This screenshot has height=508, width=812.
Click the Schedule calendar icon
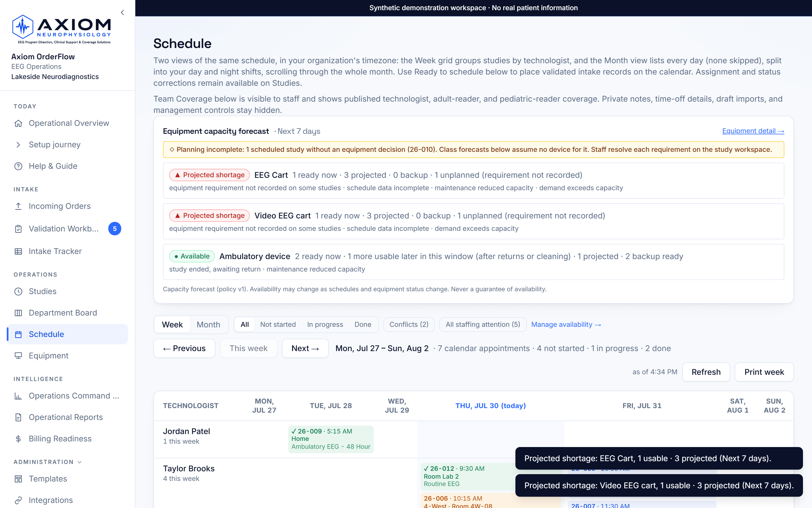point(18,335)
